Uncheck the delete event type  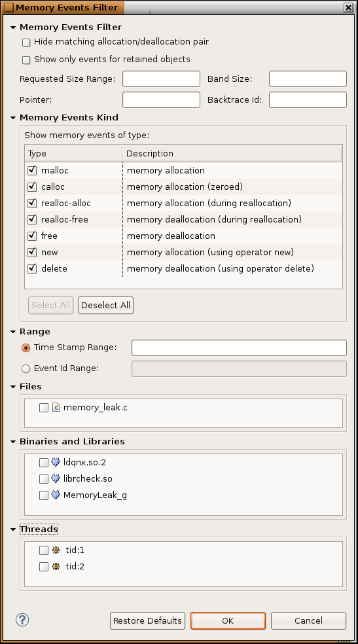pyautogui.click(x=32, y=268)
